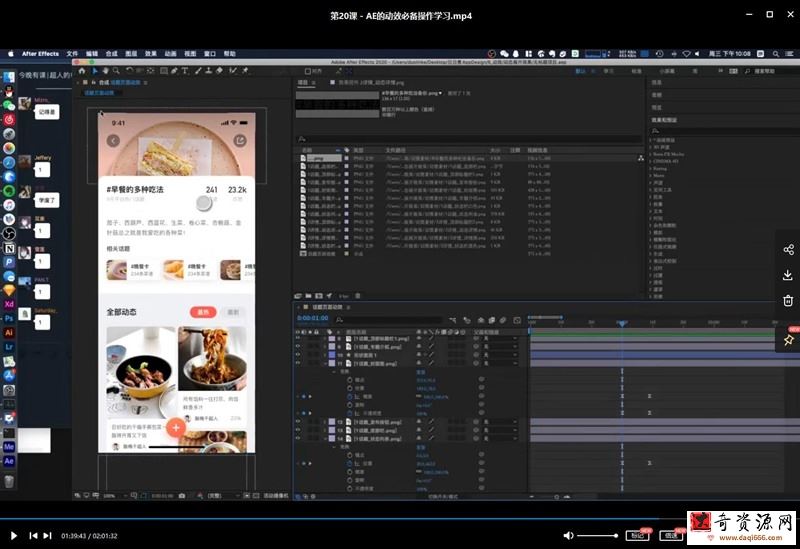800x549 pixels.
Task: Click the Project panel trash icon
Action: (x=358, y=295)
